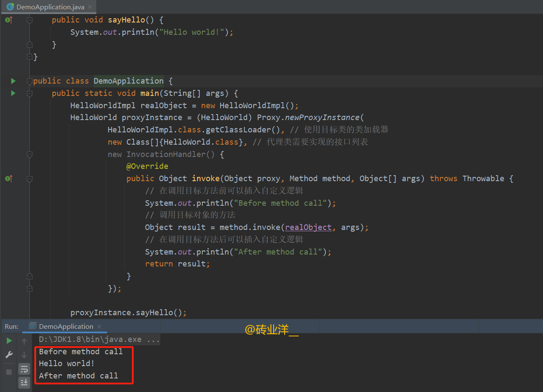Collapse the sayHello method fold arrow
This screenshot has height=392, width=543.
30,20
